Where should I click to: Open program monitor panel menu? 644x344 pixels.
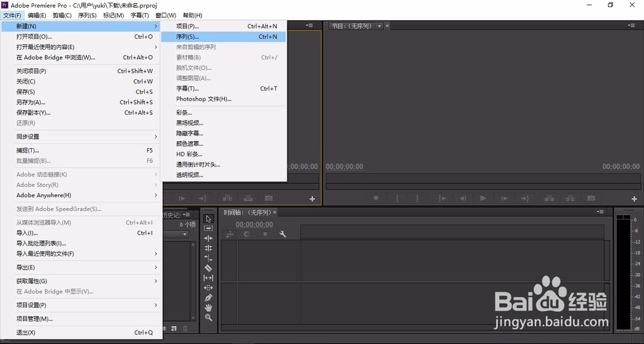click(x=632, y=26)
